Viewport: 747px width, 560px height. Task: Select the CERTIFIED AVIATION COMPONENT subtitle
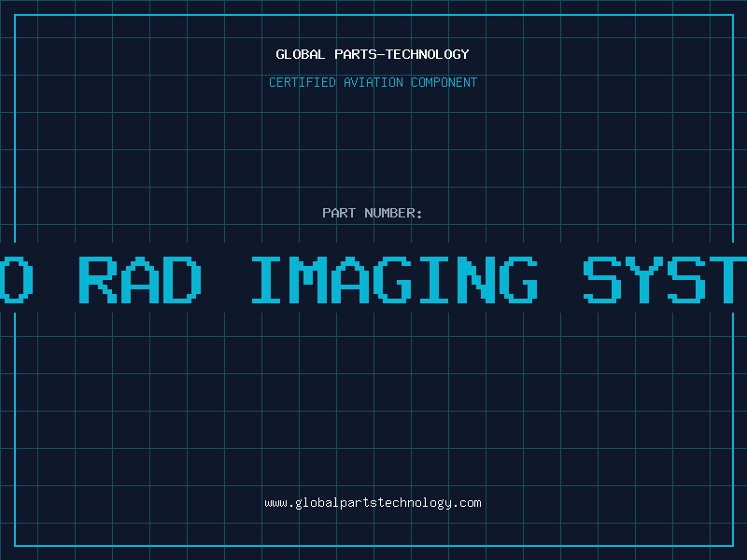[x=373, y=82]
